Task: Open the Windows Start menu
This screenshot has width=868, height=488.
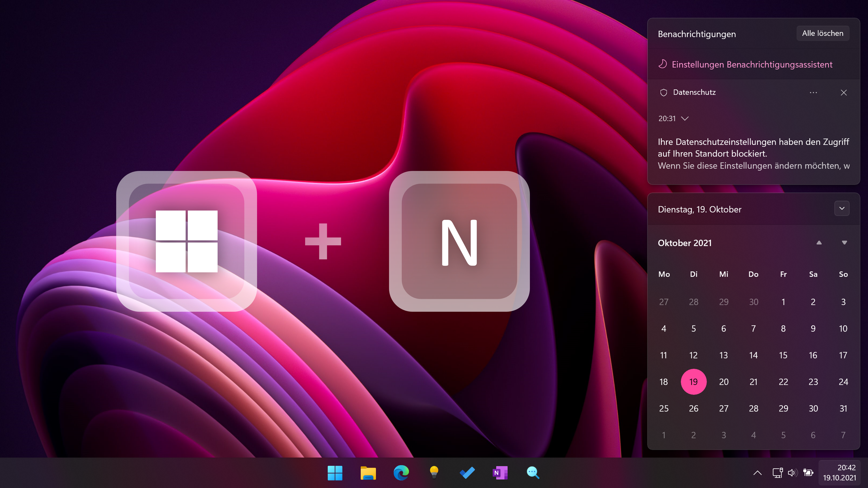Action: tap(335, 473)
